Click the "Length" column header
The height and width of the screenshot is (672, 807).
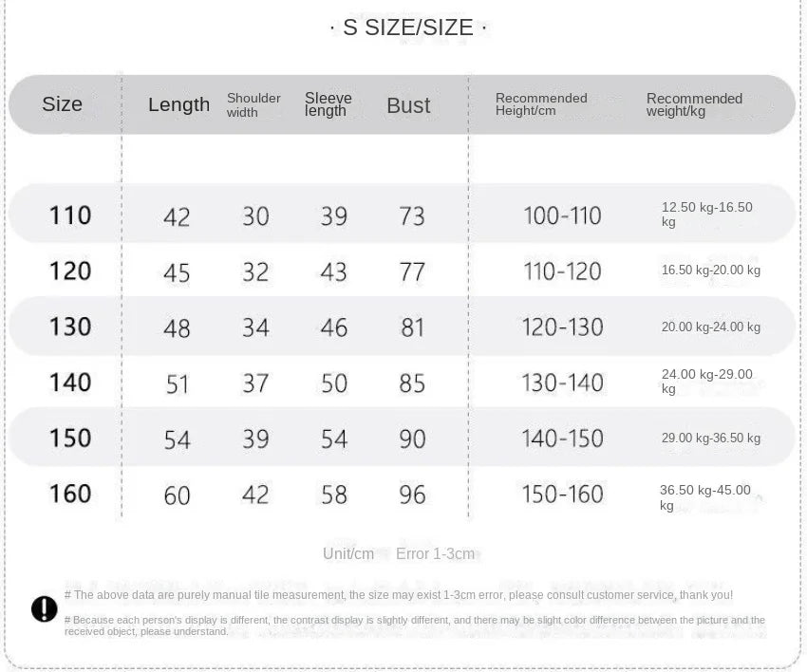click(178, 104)
